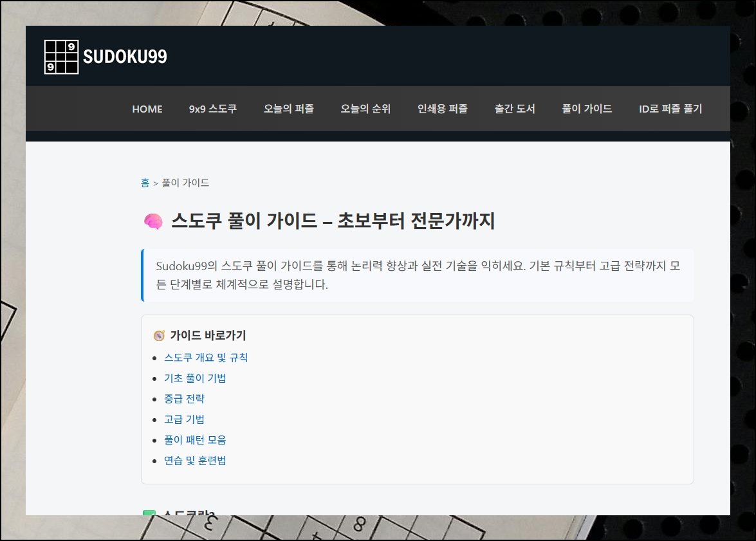The image size is (756, 541).
Task: Click the 스도쿠 풀이 가이드 page heading
Action: 333,221
